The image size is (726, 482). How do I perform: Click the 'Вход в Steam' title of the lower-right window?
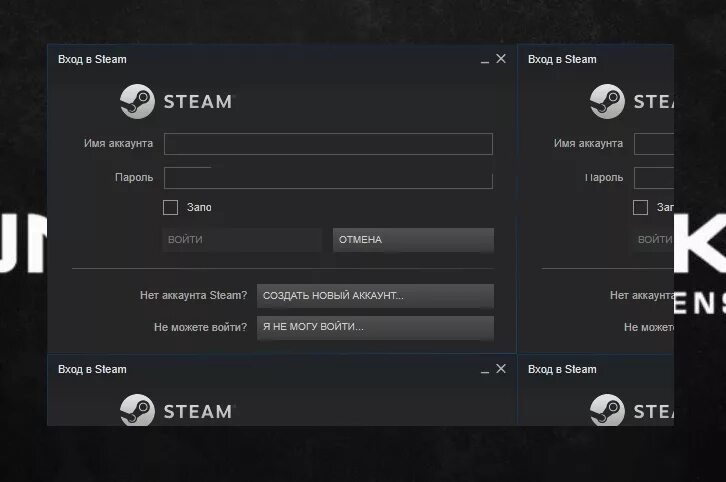(x=562, y=369)
